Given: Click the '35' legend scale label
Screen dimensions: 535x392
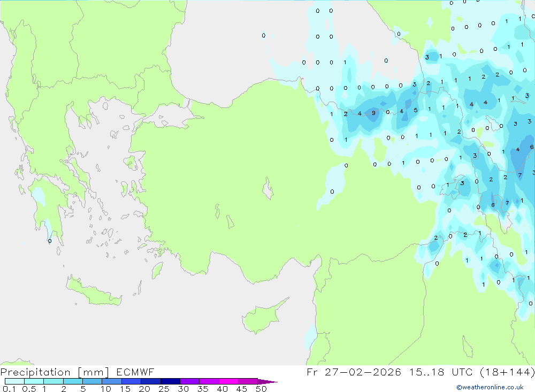Looking at the screenshot, I should tap(203, 389).
